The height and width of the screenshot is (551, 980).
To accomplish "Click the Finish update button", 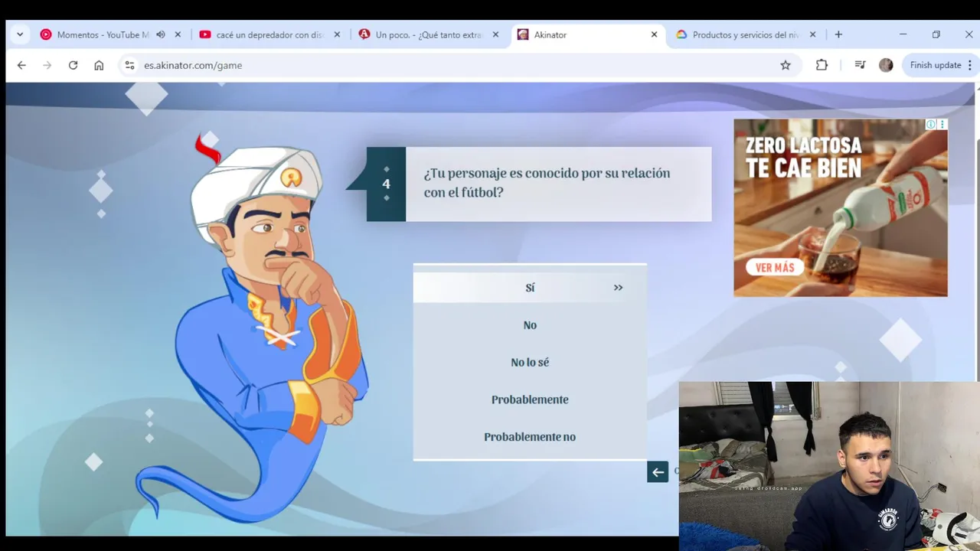I will [x=935, y=65].
